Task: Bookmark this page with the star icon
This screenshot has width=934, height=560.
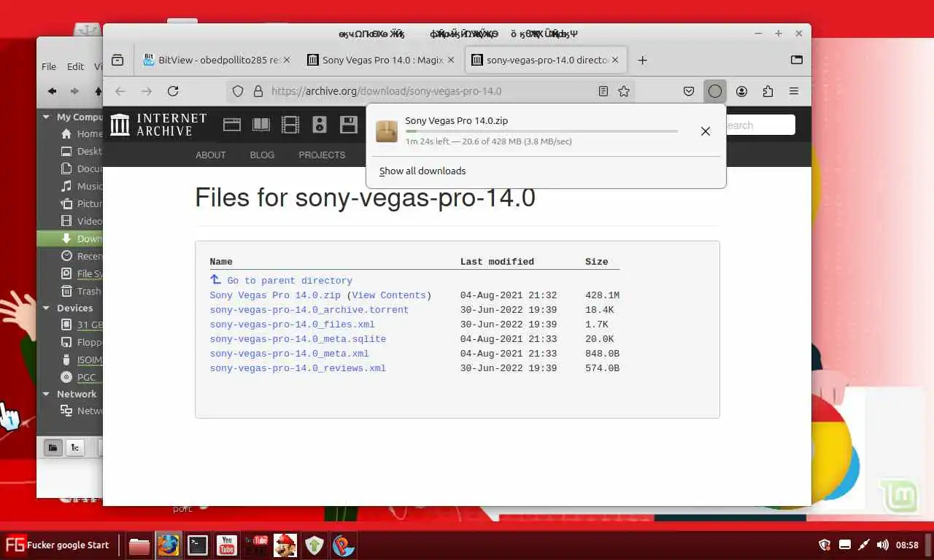Action: point(624,91)
